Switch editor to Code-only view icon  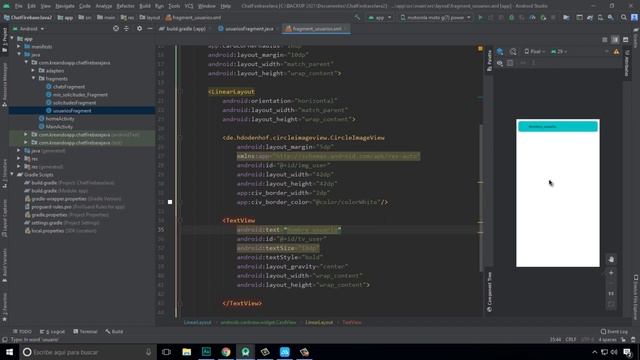tap(604, 40)
